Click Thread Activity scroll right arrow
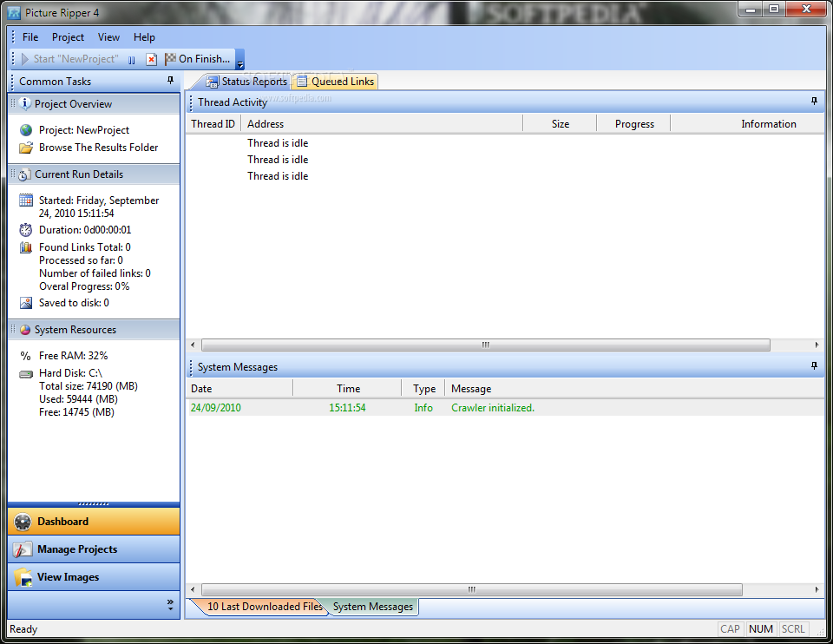 coord(817,345)
